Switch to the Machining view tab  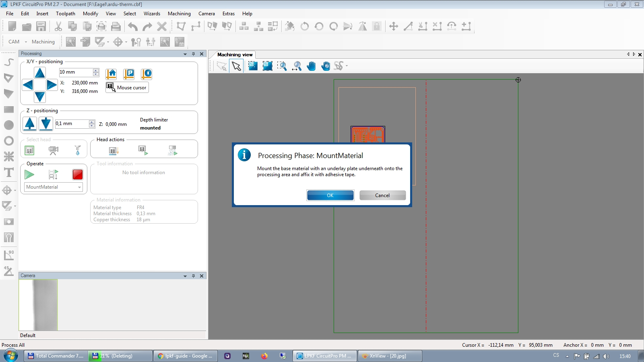(235, 55)
